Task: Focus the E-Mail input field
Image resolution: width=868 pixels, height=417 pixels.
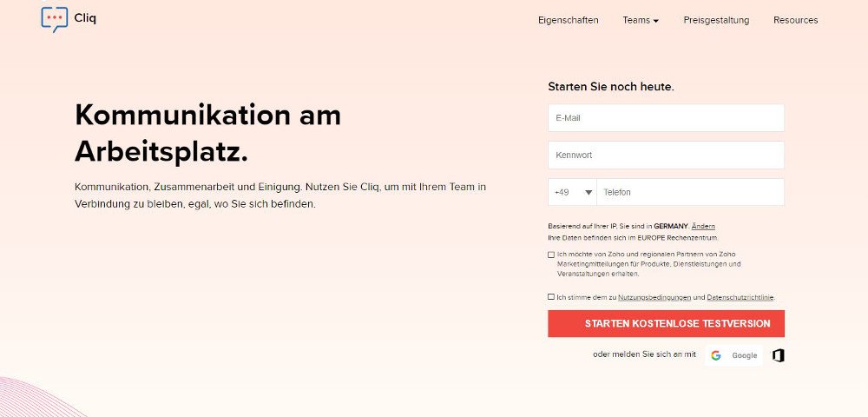Action: (x=666, y=118)
